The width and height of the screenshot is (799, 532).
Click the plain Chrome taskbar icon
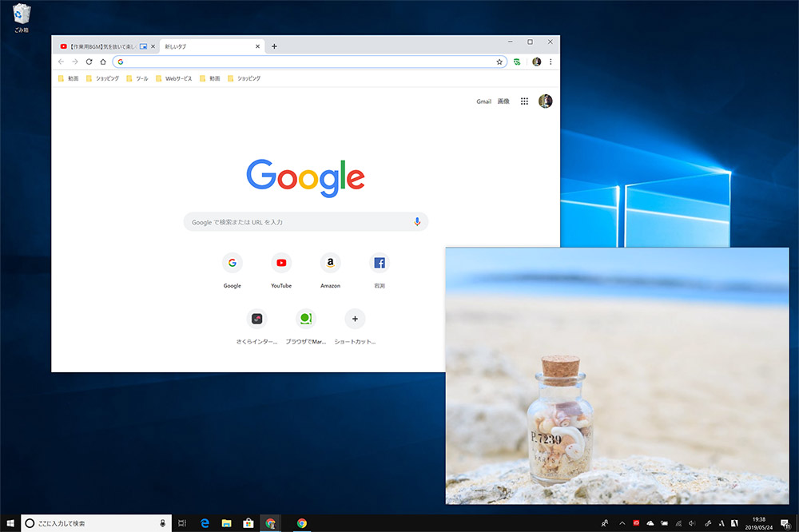coord(302,523)
